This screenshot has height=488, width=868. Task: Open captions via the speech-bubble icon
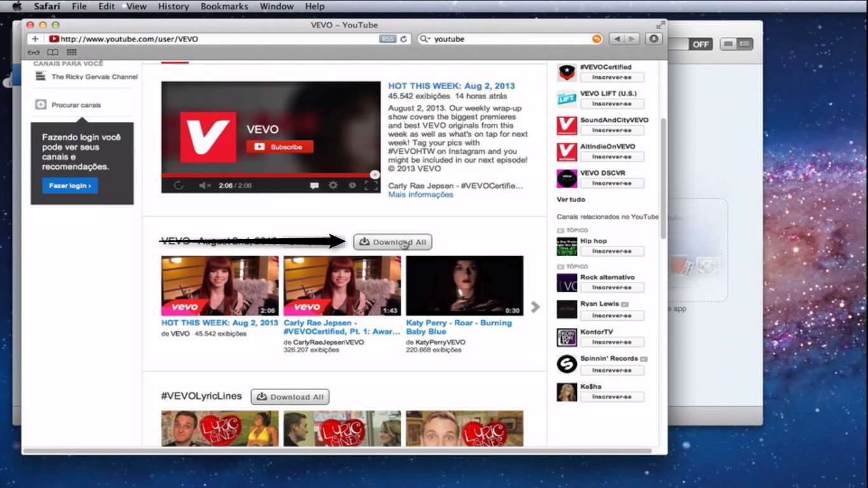tap(314, 186)
